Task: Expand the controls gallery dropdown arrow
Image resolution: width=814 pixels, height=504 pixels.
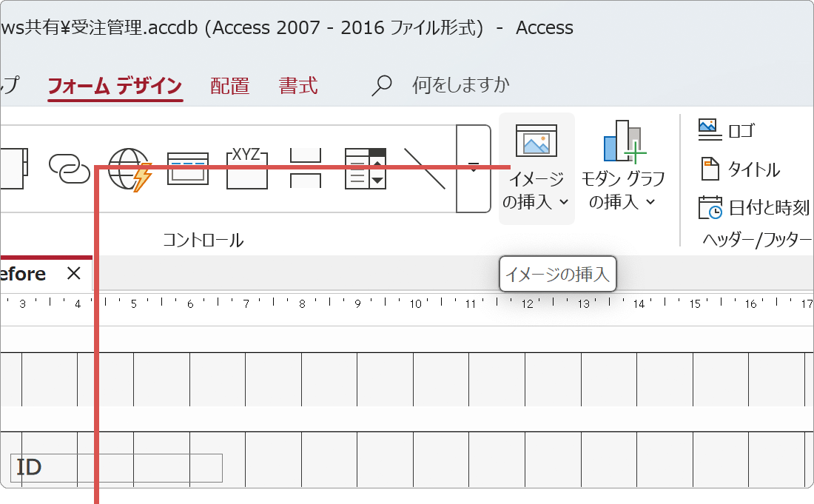Action: 474,168
